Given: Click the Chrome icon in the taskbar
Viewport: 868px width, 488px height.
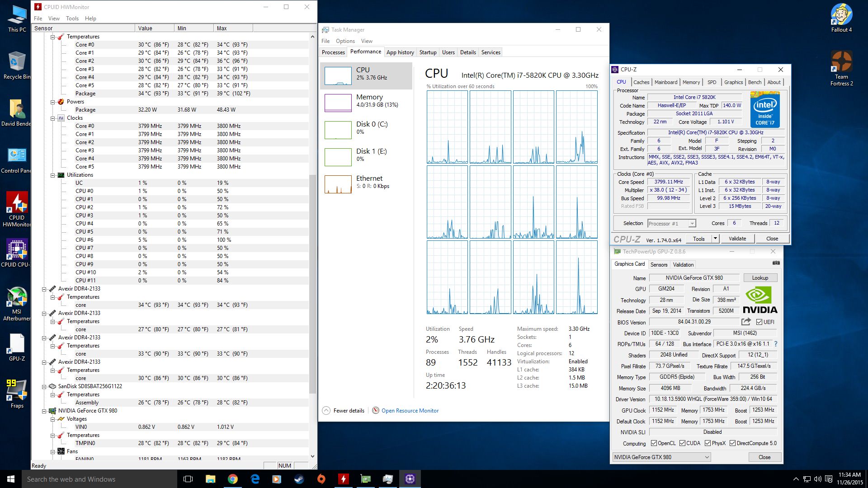Looking at the screenshot, I should click(x=232, y=479).
